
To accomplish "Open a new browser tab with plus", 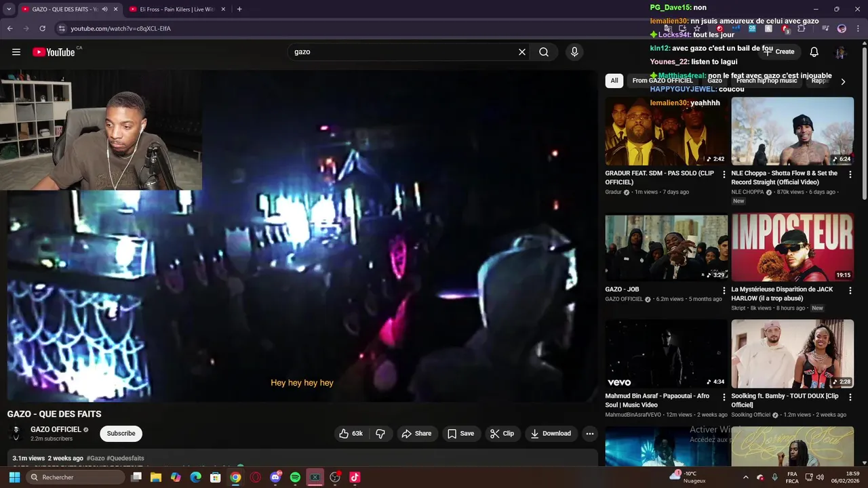I will 239,9.
